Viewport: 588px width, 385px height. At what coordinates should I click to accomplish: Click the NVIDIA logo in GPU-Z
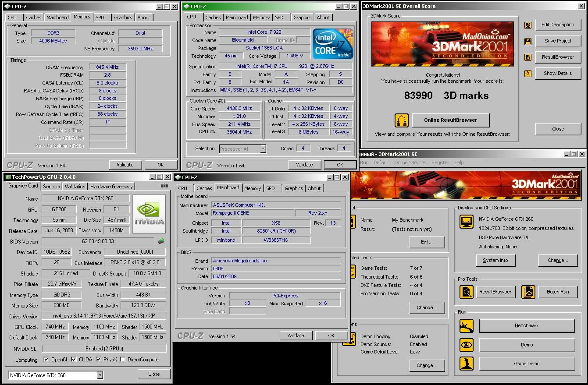tap(149, 213)
